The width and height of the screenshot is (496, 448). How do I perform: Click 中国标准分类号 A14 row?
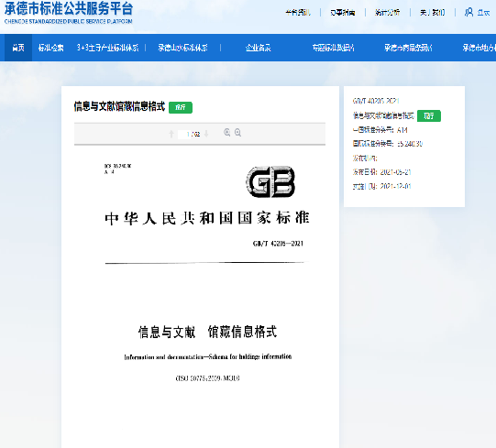380,130
